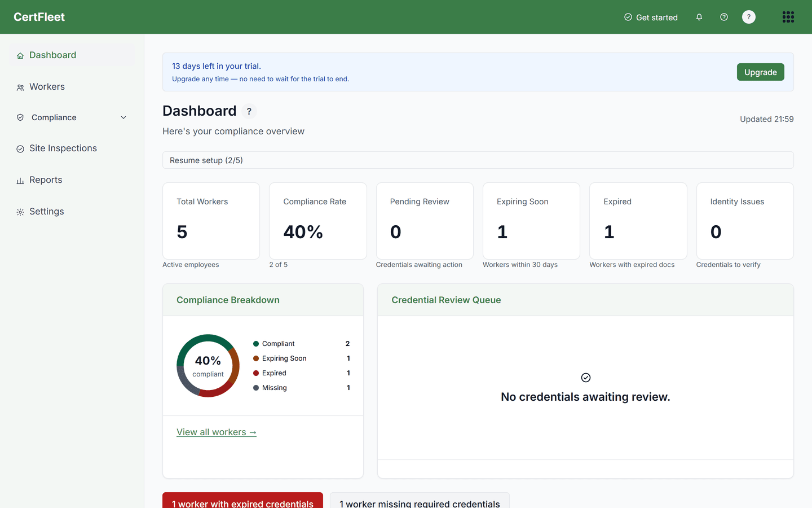The width and height of the screenshot is (812, 508).
Task: Click the Get started checkmark icon
Action: click(x=628, y=17)
